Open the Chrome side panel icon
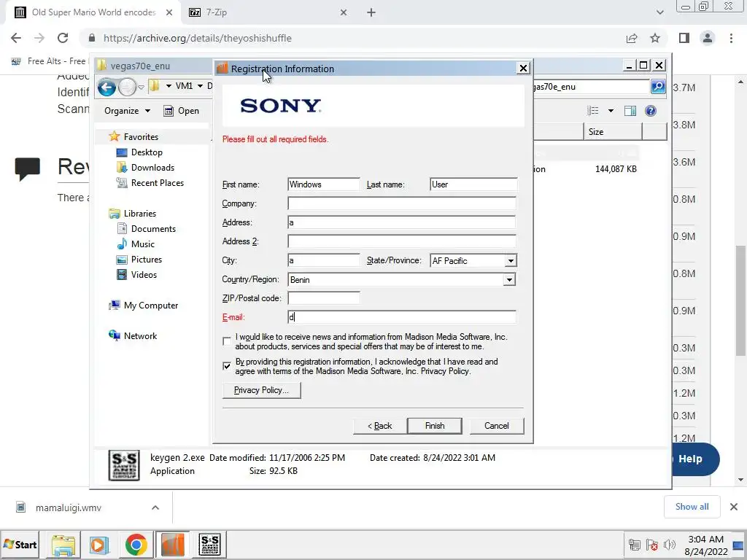 pos(684,38)
